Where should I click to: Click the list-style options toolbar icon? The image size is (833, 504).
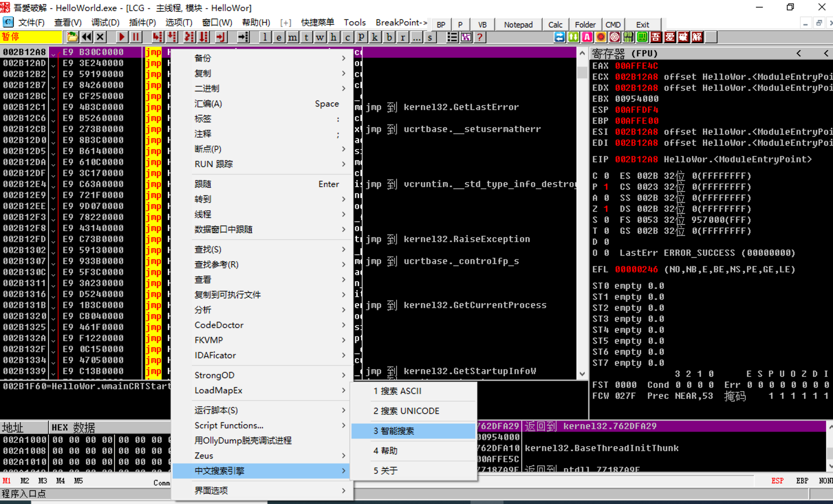[452, 37]
